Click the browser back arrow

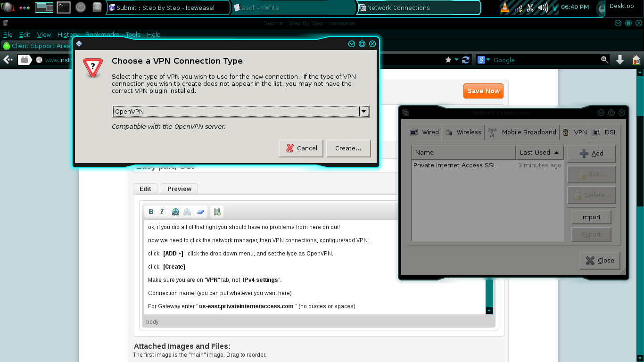(x=8, y=60)
